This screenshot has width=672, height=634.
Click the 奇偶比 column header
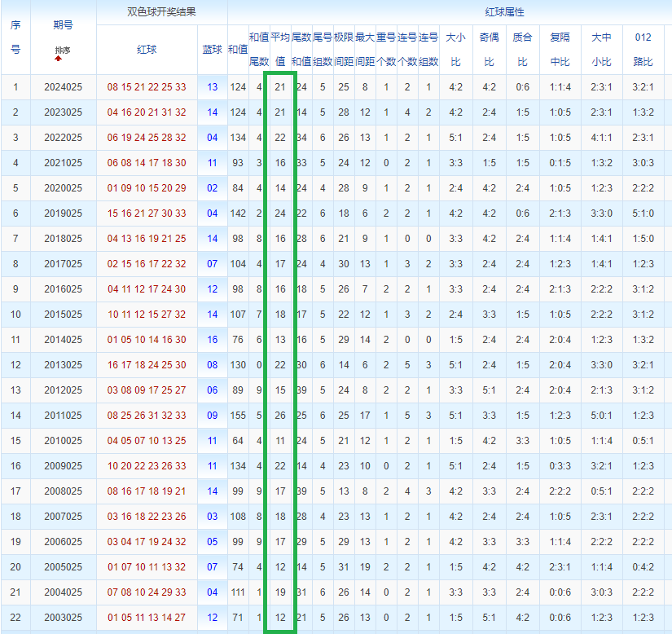[x=489, y=49]
